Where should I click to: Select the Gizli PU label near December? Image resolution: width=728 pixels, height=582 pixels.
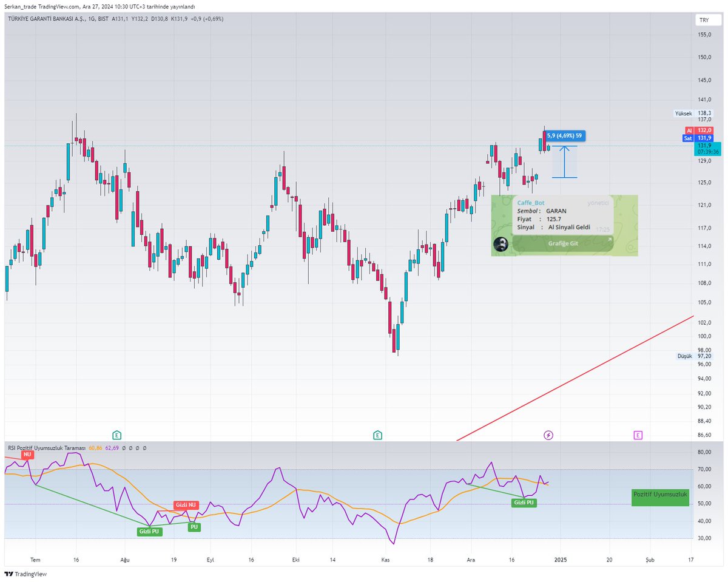click(524, 502)
